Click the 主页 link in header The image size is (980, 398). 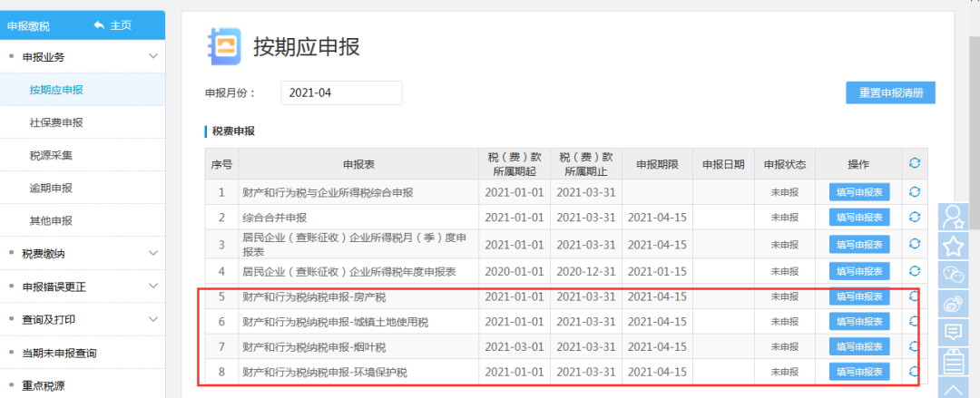pos(122,25)
